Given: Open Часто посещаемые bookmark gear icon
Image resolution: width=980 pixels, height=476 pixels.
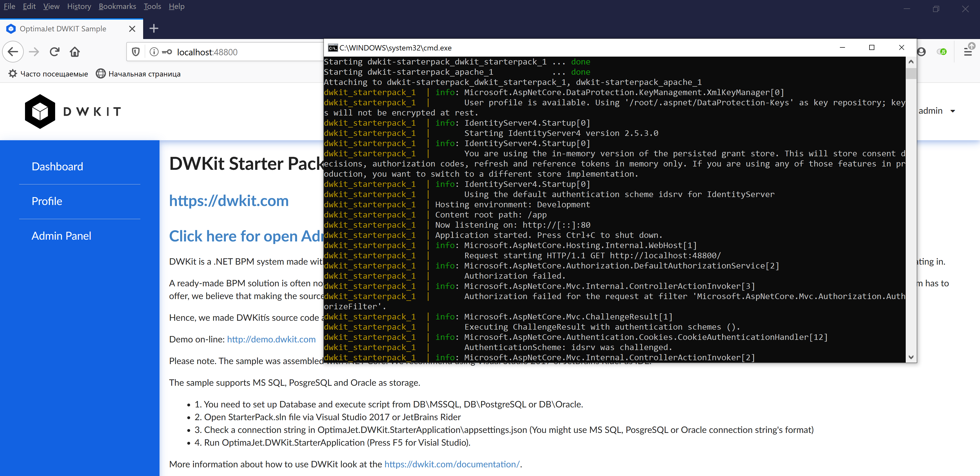Looking at the screenshot, I should pos(13,74).
